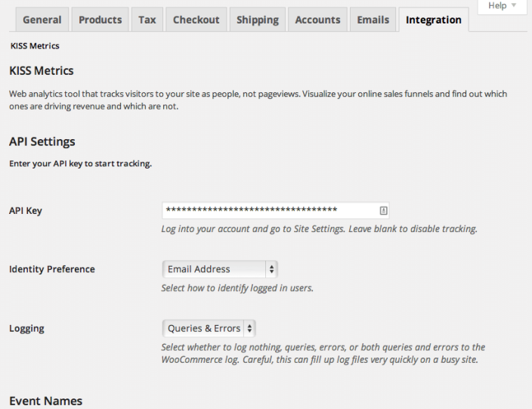Click the password manager icon in API Key field
The image size is (532, 409).
pyautogui.click(x=383, y=211)
